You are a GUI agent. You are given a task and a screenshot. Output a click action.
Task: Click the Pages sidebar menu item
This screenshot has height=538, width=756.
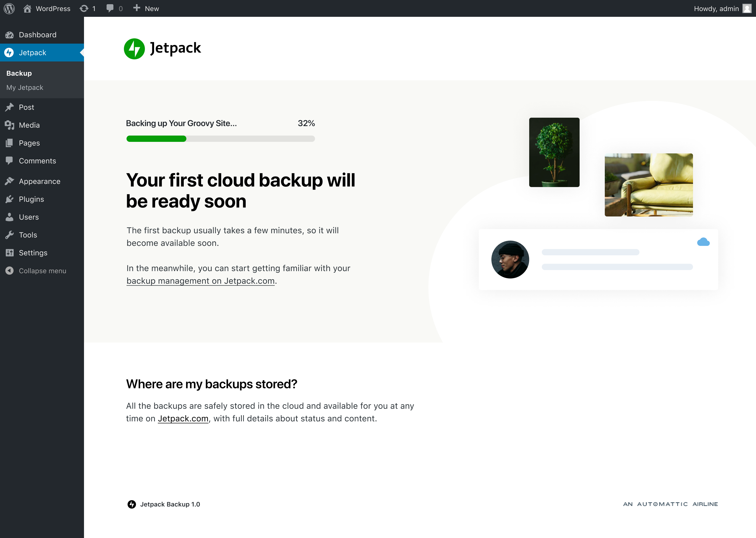tap(29, 143)
